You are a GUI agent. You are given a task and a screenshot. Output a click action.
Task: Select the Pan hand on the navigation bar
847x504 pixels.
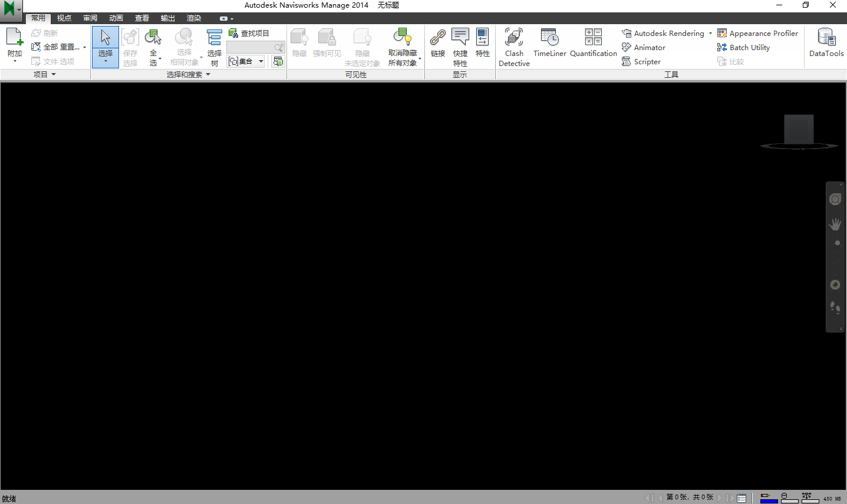[835, 224]
